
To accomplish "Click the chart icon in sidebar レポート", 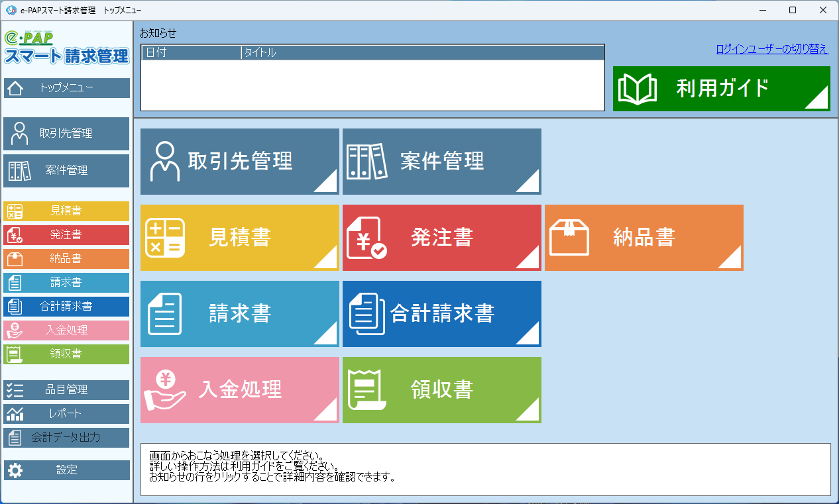I will 15,414.
